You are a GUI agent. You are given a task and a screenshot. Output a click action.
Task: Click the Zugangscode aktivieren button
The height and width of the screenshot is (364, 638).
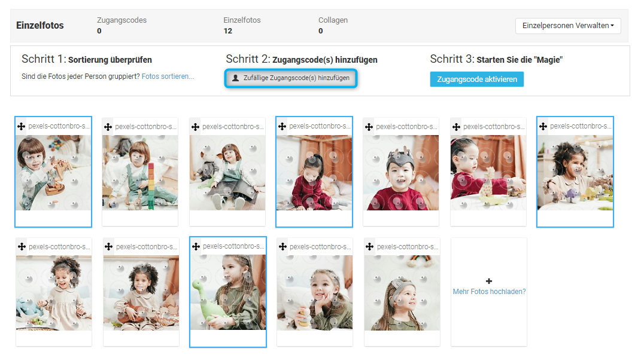coord(477,79)
